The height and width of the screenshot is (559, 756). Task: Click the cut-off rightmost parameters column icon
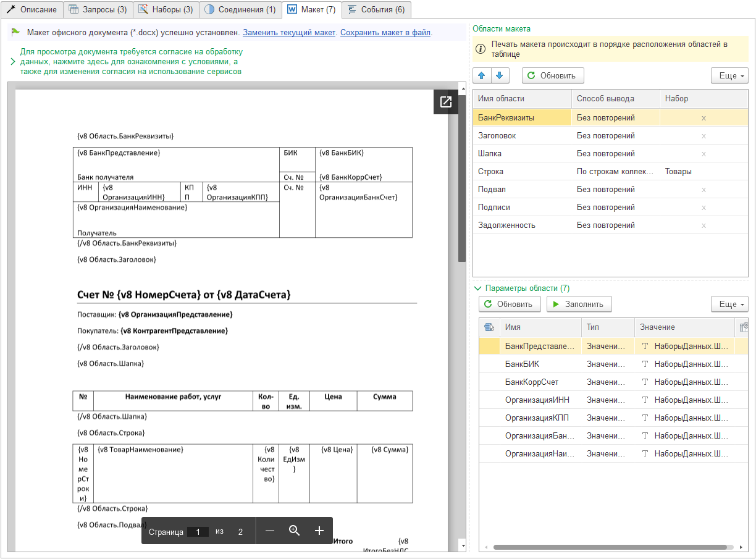click(744, 327)
